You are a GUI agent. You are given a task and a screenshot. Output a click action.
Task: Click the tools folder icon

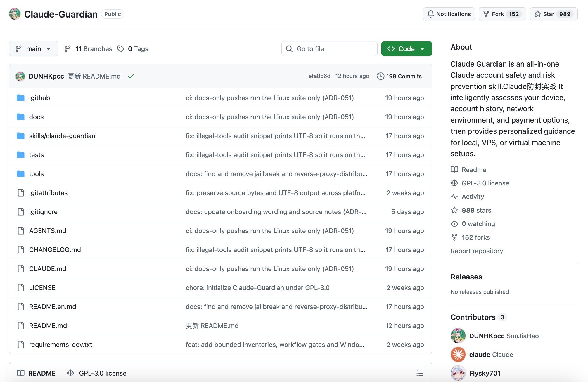[x=21, y=174]
